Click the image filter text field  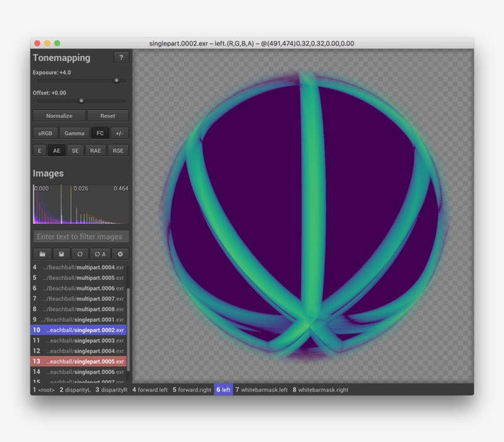point(81,237)
